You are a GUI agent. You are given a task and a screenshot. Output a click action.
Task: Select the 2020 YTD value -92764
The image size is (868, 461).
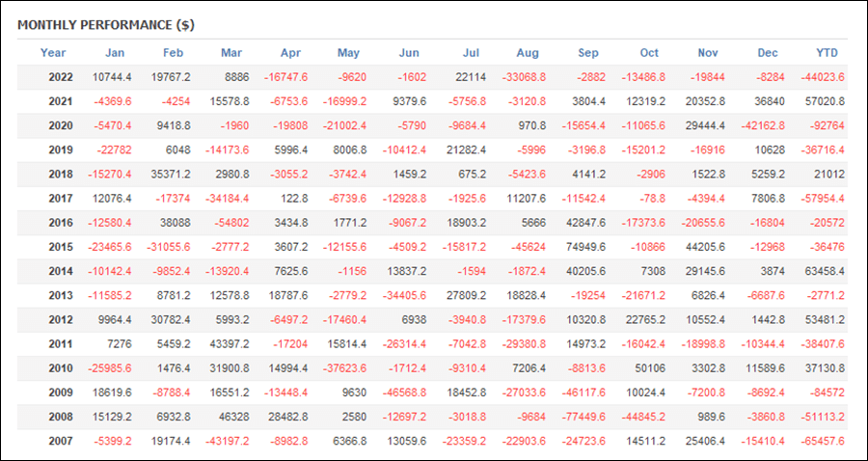tap(827, 126)
